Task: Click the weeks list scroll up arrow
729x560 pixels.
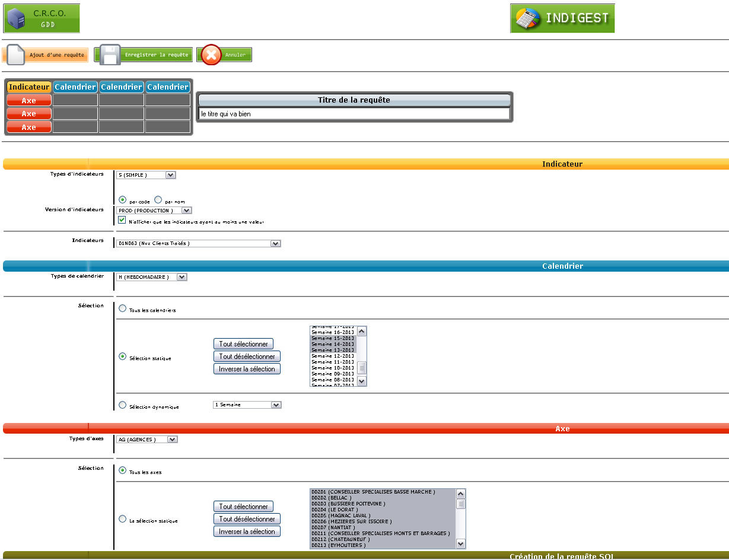Action: click(362, 331)
